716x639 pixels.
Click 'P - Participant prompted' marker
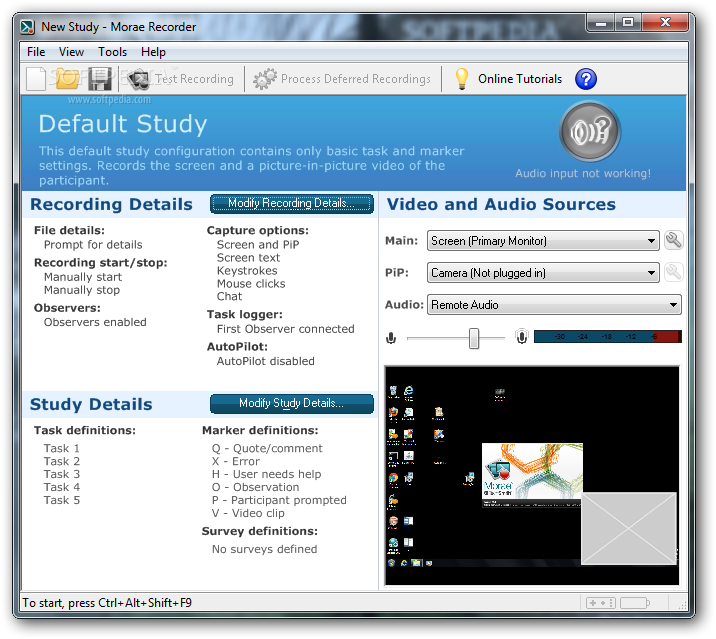tap(279, 500)
